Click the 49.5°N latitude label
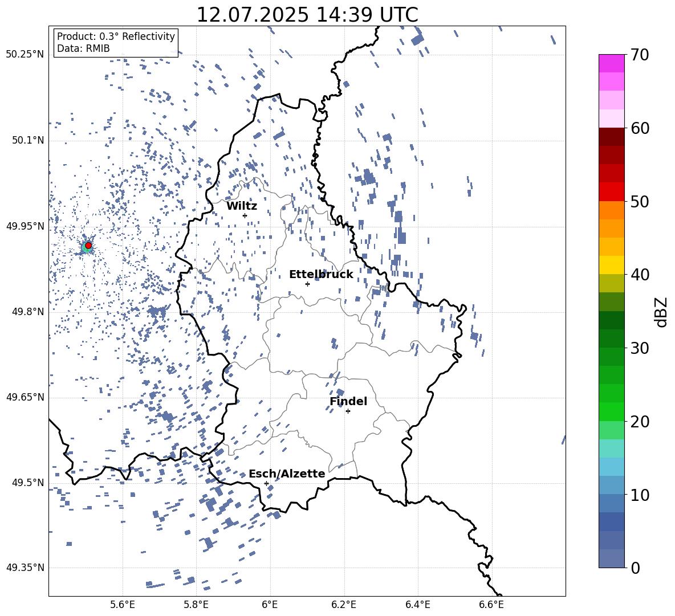Image resolution: width=675 pixels, height=616 pixels. click(x=28, y=483)
